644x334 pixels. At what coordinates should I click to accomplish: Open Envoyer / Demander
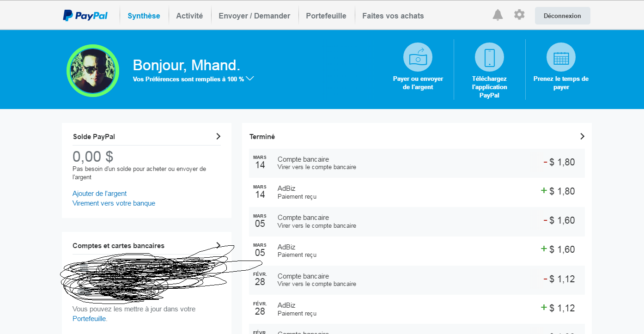point(255,16)
